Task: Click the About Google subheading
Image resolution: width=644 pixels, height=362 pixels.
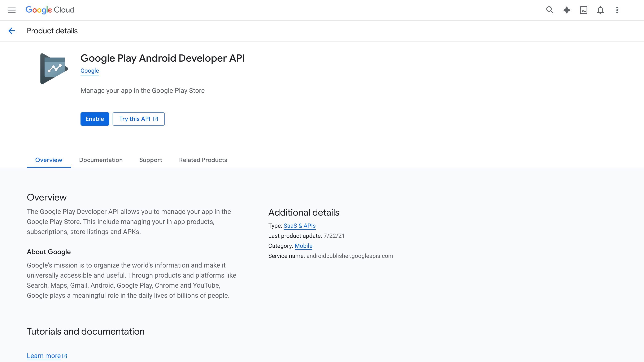Action: coord(49,252)
